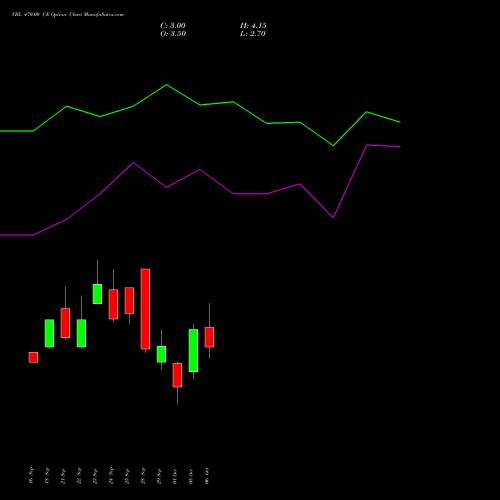Click the peak of the green line
Viewport: 500px width, 500px height.
coord(167,85)
